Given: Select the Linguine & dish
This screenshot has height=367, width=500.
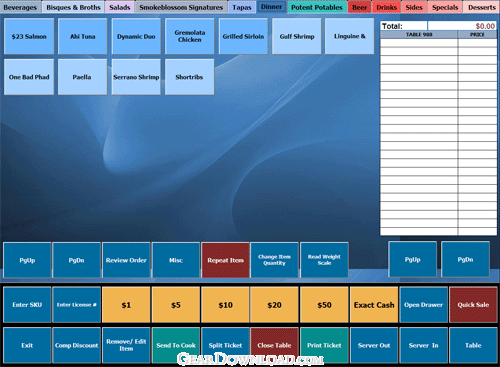Looking at the screenshot, I should (x=350, y=36).
